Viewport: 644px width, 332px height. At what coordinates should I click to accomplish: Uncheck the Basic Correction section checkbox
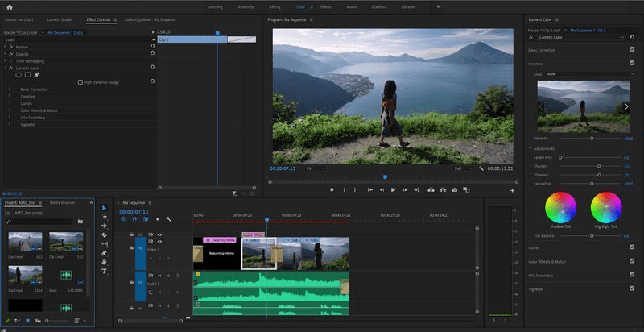632,49
